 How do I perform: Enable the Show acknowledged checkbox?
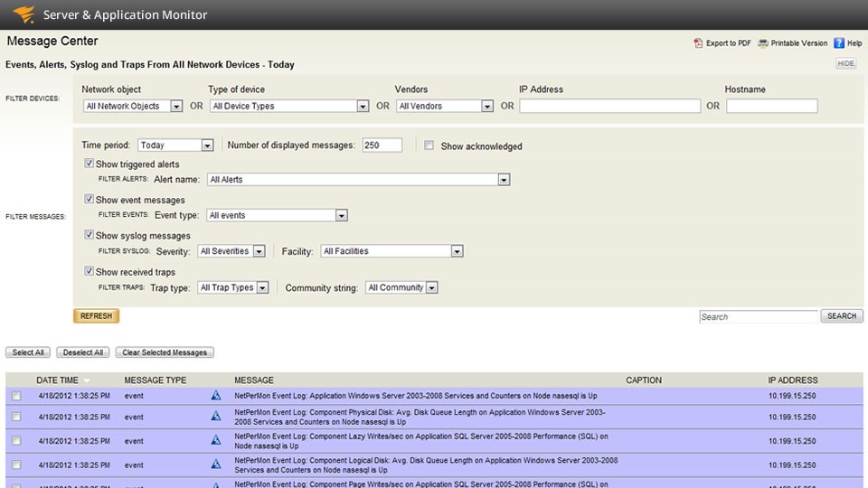coord(429,145)
